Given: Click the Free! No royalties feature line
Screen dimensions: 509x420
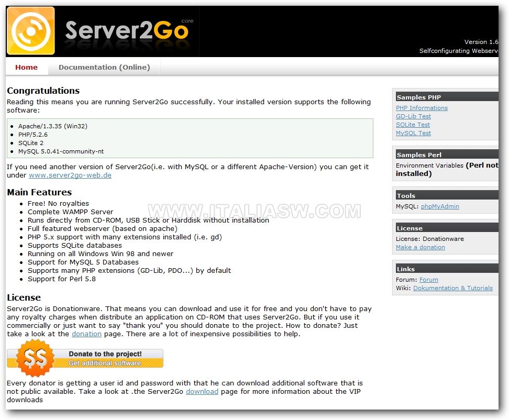Looking at the screenshot, I should pos(58,204).
